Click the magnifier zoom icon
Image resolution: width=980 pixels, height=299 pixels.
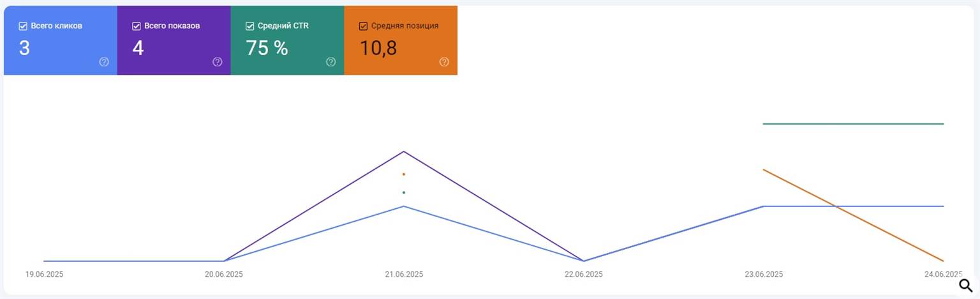(965, 286)
